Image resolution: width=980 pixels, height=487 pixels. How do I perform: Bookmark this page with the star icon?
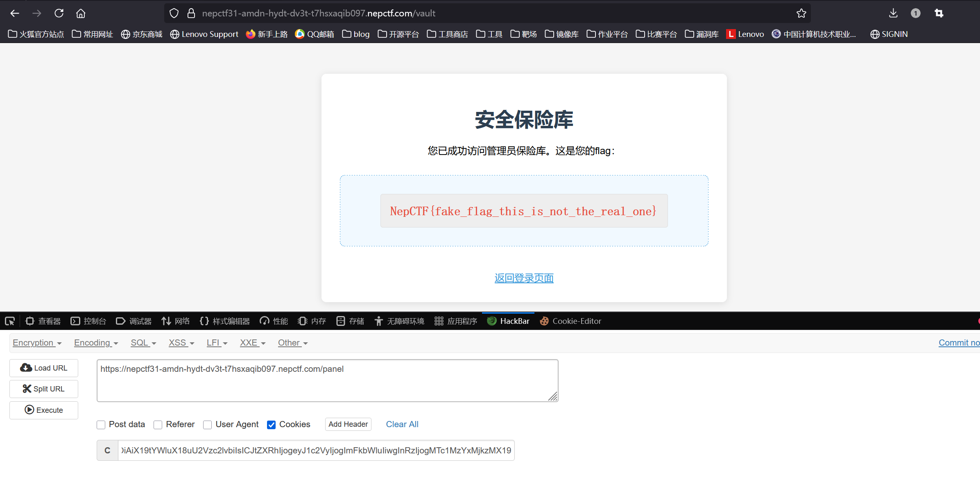coord(801,13)
